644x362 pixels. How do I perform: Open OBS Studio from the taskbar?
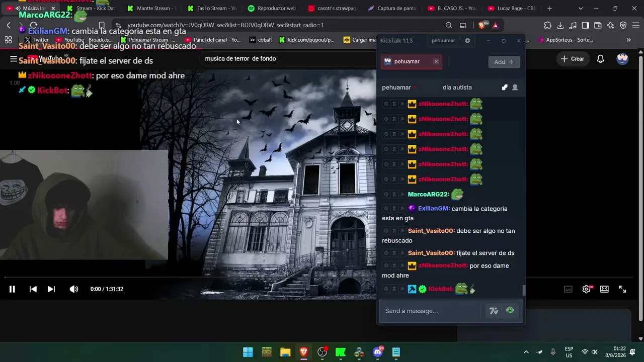point(323,352)
